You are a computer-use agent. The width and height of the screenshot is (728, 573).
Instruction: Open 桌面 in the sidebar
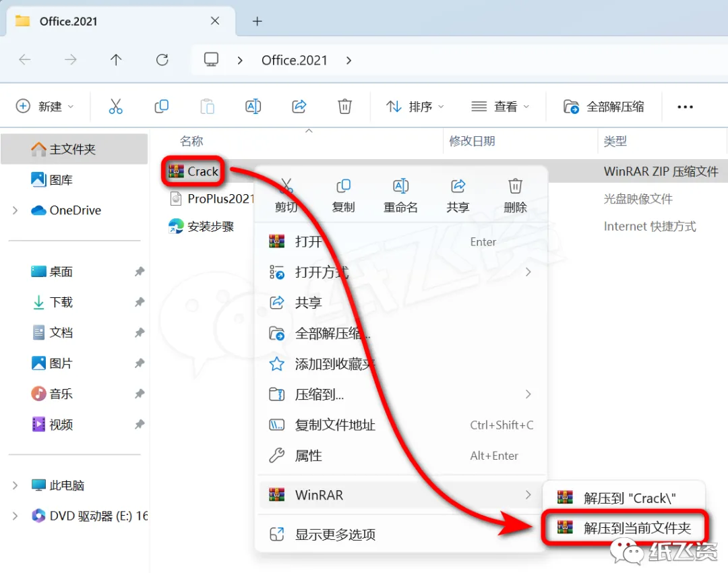coord(74,272)
